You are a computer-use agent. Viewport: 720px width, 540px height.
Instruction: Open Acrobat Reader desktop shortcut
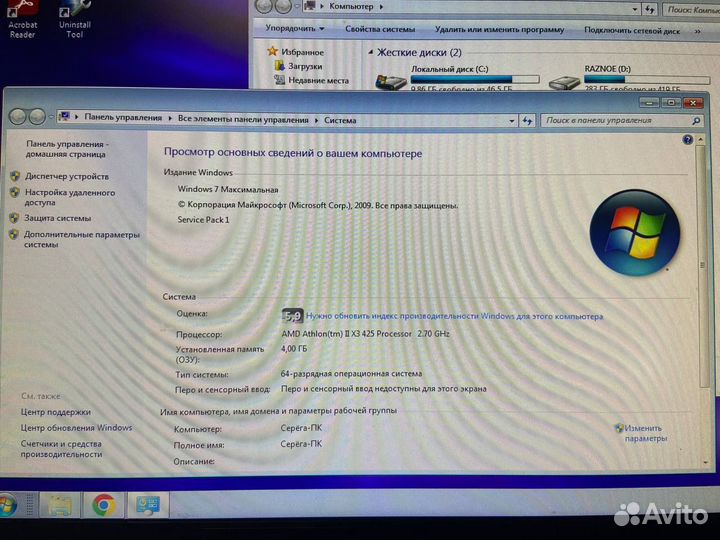tap(22, 19)
